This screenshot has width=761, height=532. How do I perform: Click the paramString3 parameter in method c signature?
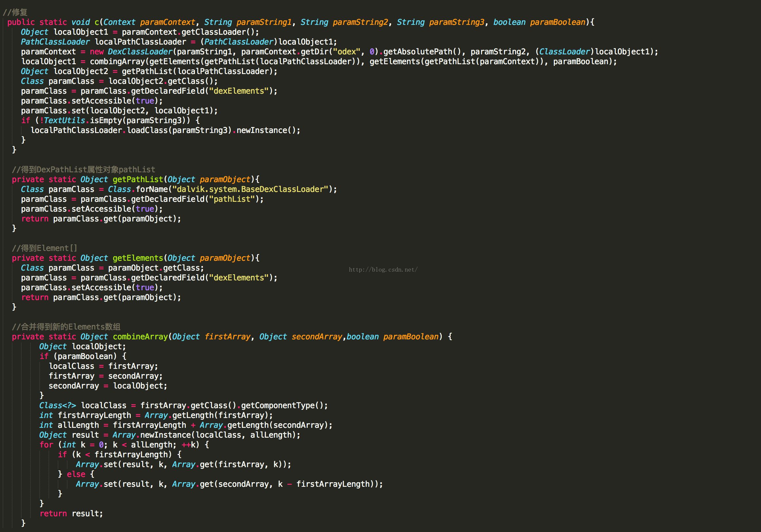[x=457, y=22]
